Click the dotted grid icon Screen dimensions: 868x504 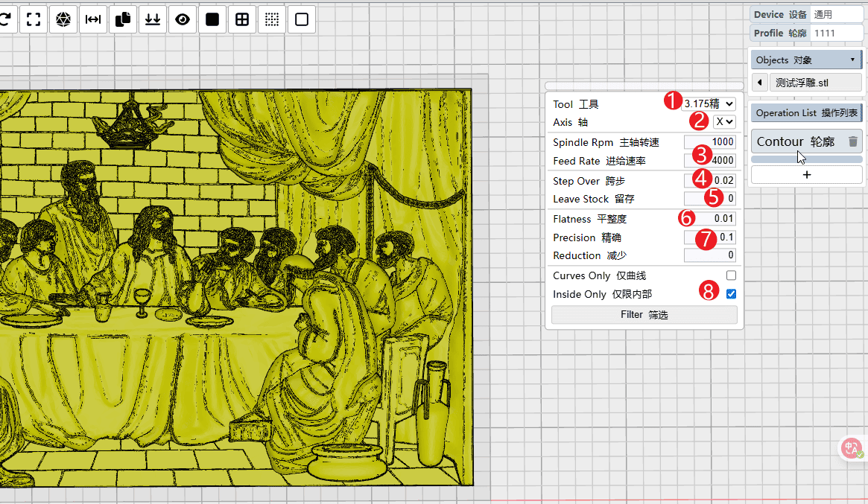272,20
